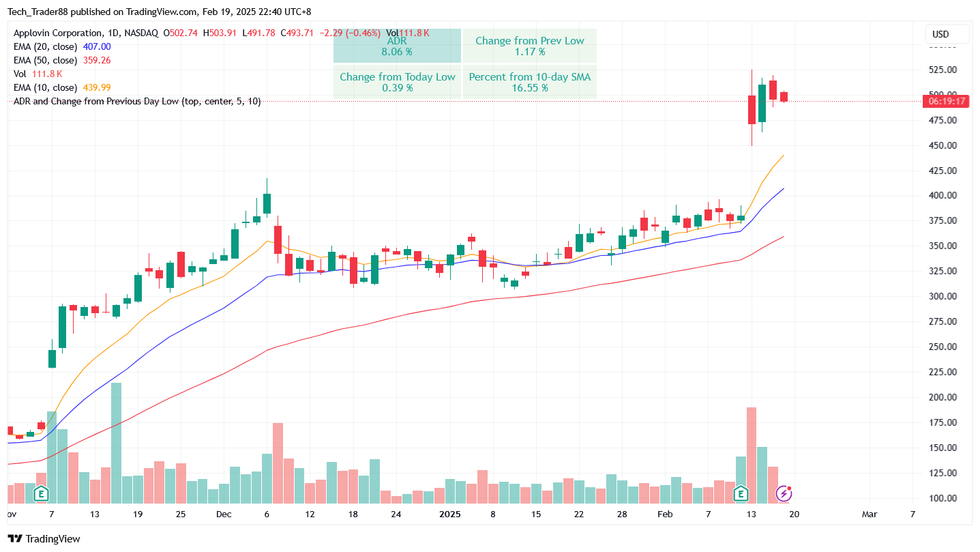Image resolution: width=980 pixels, height=552 pixels.
Task: Click the Change from Today Low 0.39 % cell
Action: (x=397, y=82)
